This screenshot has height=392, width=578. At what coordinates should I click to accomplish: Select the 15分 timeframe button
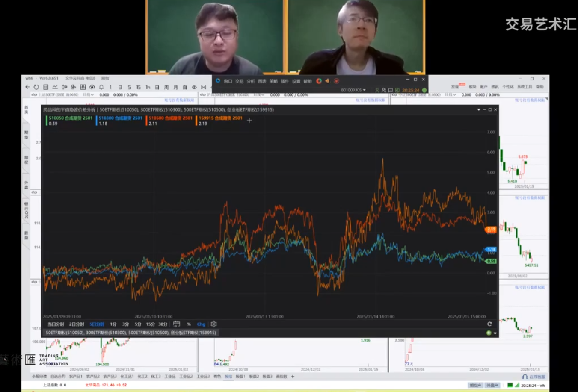coord(150,324)
